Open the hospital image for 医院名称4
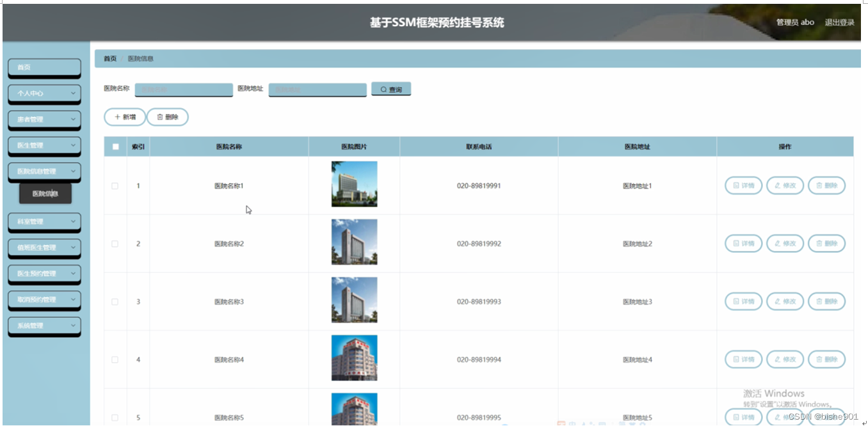 point(354,358)
